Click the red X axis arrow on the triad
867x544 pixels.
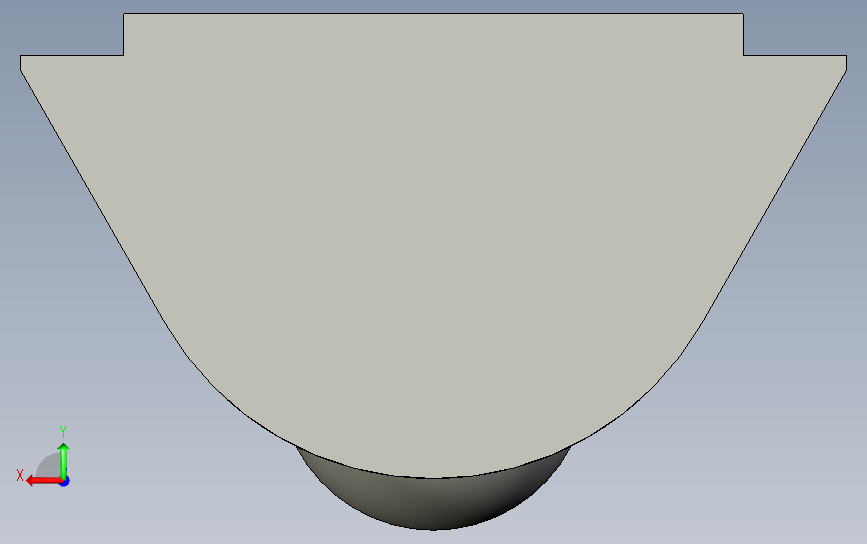(43, 481)
